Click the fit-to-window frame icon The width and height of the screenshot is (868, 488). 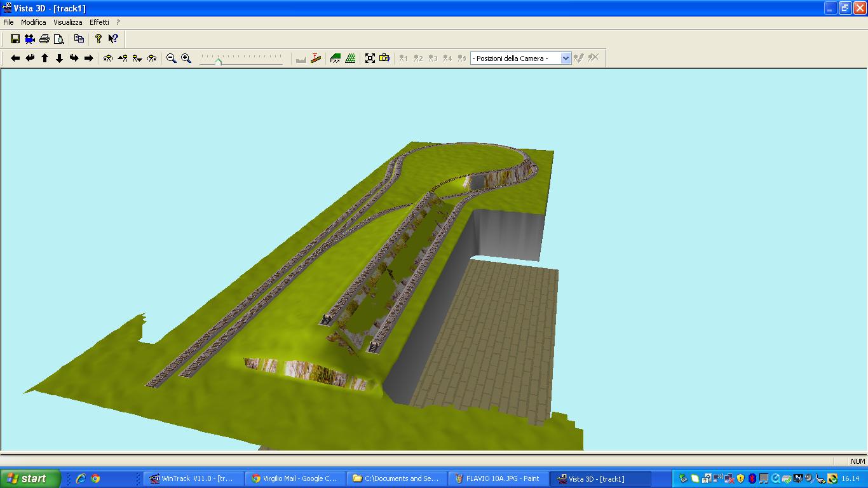tap(370, 58)
